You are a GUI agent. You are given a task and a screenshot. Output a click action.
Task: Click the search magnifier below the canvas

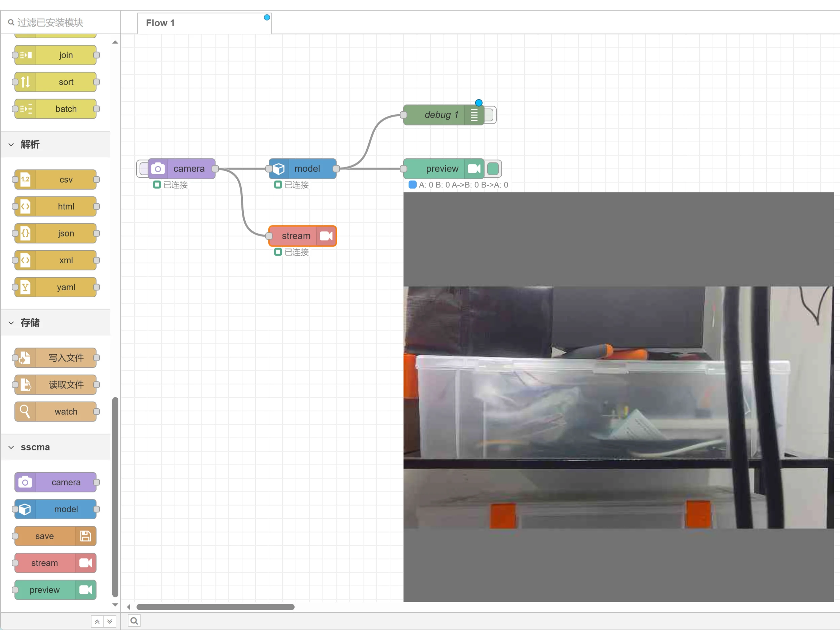click(134, 621)
